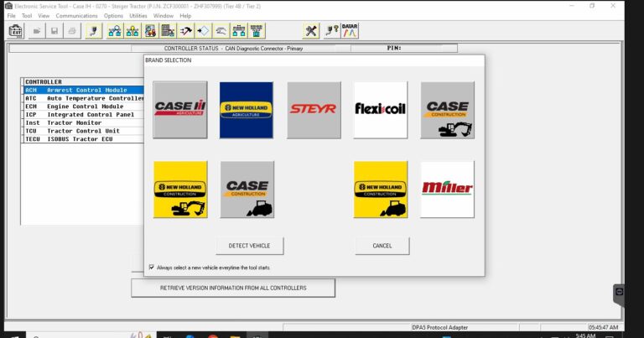The height and width of the screenshot is (338, 644).
Task: Click the CANCEL button in Brand Selection
Action: (382, 246)
